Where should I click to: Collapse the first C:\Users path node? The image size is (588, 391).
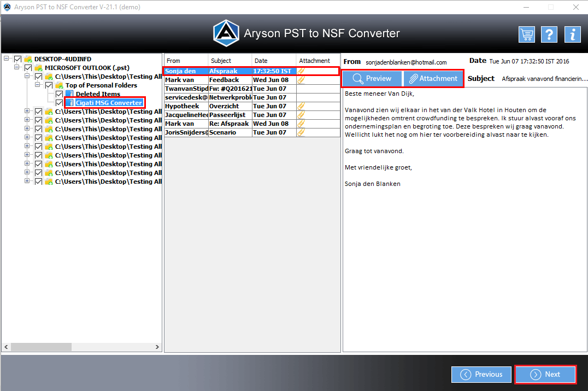click(x=27, y=76)
